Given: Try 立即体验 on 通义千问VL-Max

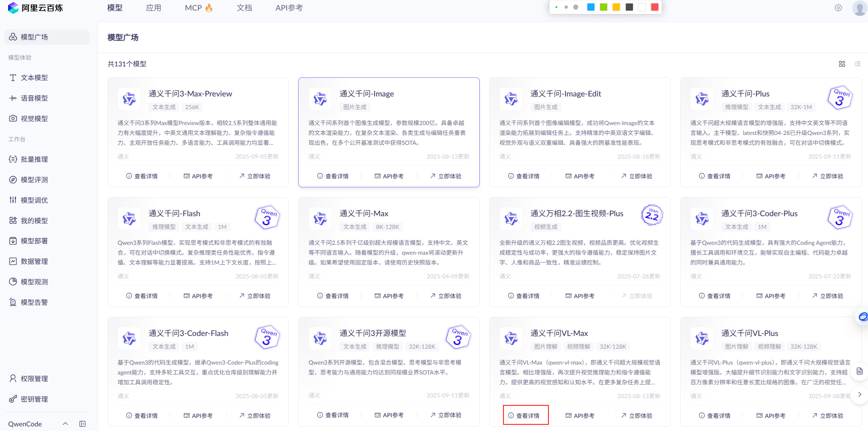Looking at the screenshot, I should click(x=637, y=415).
